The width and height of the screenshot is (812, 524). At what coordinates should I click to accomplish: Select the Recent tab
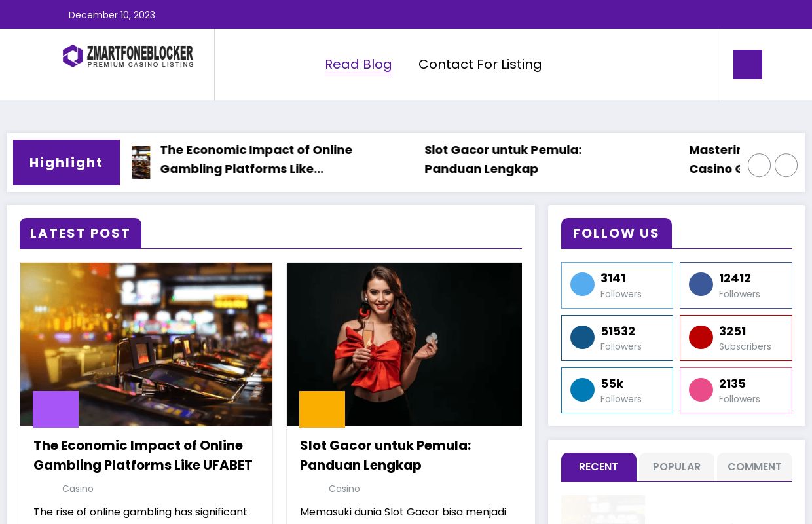coord(598,466)
